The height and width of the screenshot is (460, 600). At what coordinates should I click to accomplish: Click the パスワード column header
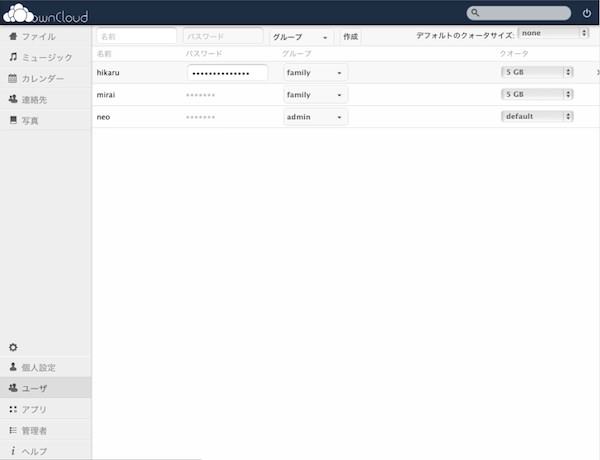204,53
